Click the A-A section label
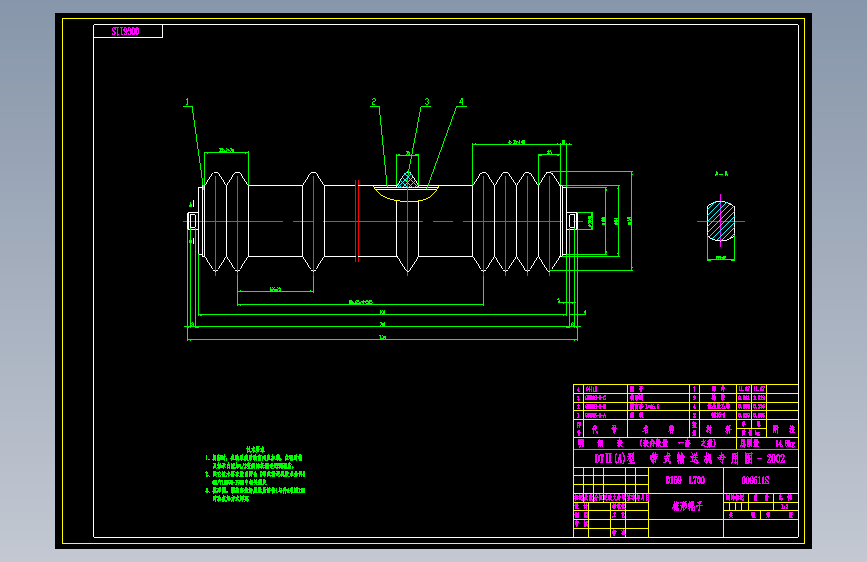Image resolution: width=867 pixels, height=562 pixels. point(721,174)
